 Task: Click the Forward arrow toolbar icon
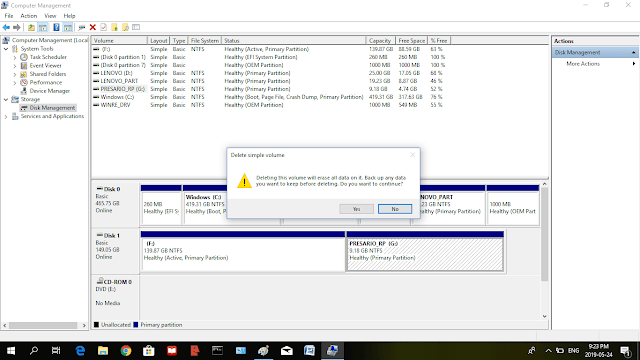click(x=17, y=27)
